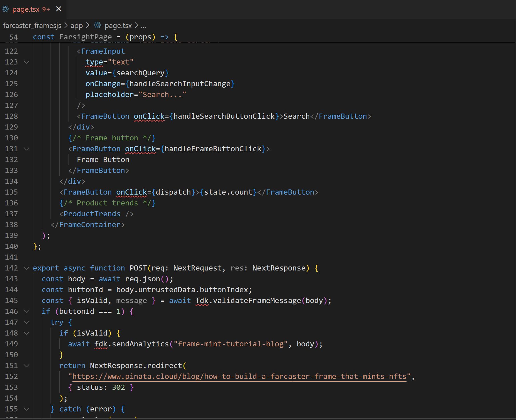The height and width of the screenshot is (420, 516).
Task: Click underlined fdk on line 149
Action: point(101,344)
